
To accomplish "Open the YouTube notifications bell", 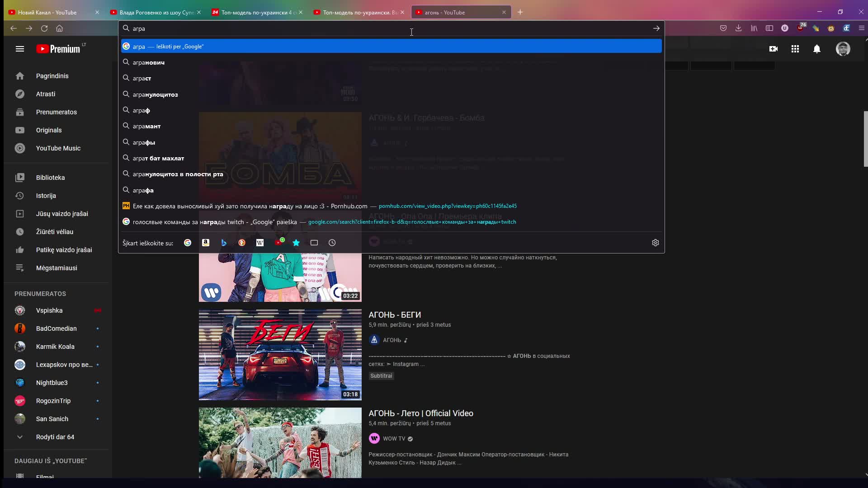I will [817, 49].
